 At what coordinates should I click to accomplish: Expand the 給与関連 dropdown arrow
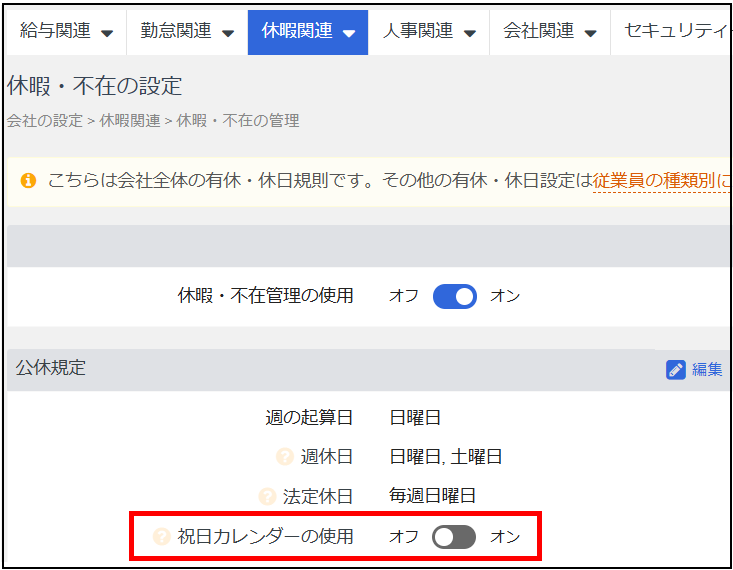107,33
